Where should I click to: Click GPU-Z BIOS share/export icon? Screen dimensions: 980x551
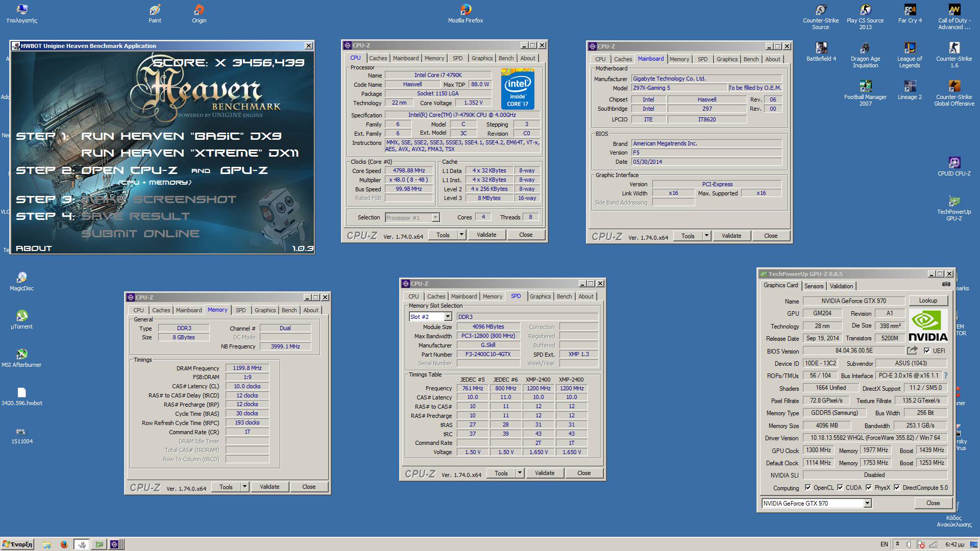point(912,350)
